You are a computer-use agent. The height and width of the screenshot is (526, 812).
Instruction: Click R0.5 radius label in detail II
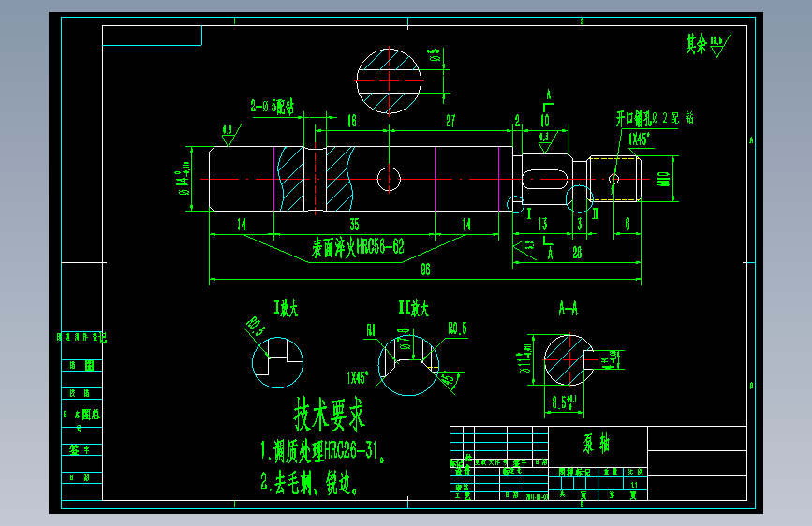pyautogui.click(x=457, y=329)
